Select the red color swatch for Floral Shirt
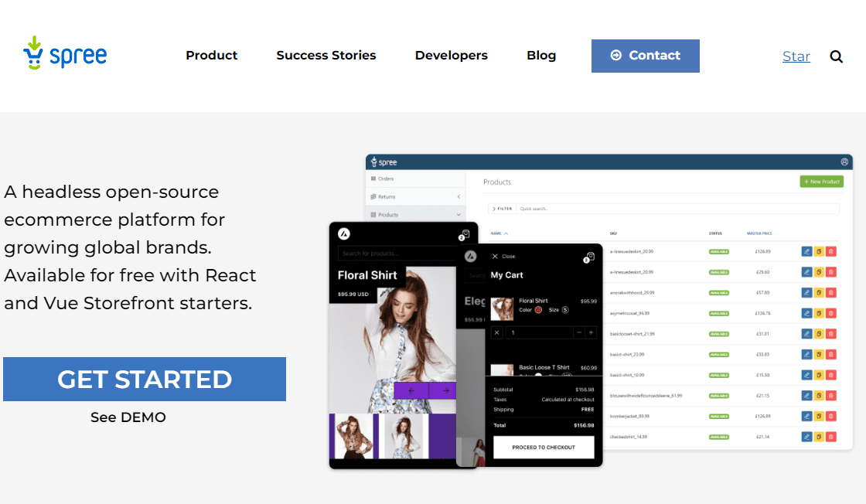This screenshot has width=866, height=504. click(x=539, y=310)
